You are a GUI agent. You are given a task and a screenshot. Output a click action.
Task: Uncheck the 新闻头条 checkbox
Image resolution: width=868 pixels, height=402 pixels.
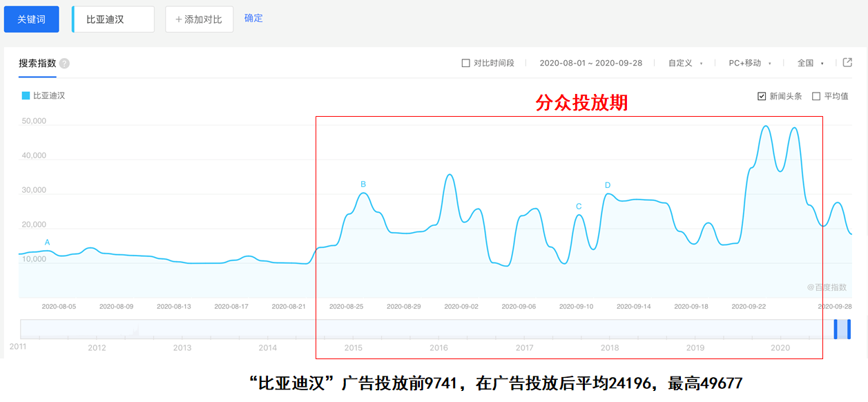[762, 96]
